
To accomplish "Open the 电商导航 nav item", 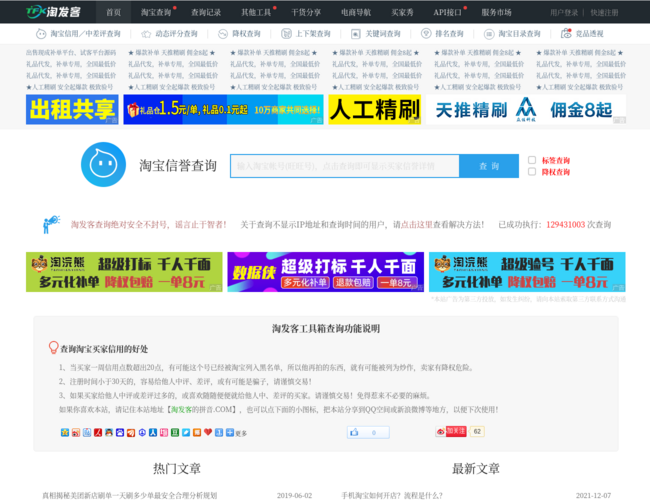I will 356,12.
